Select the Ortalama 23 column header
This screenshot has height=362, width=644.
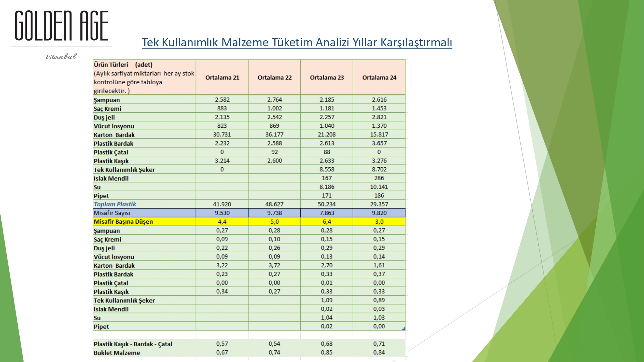coord(327,78)
